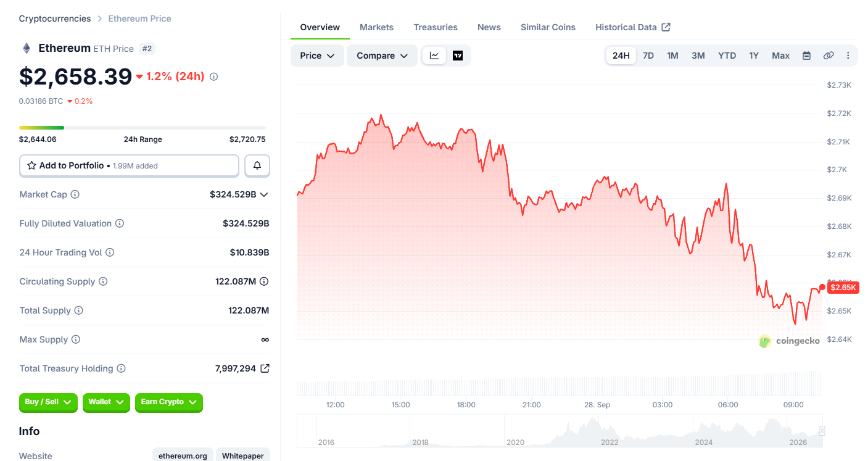868x461 pixels.
Task: Open the calendar date range picker icon
Action: coord(806,56)
